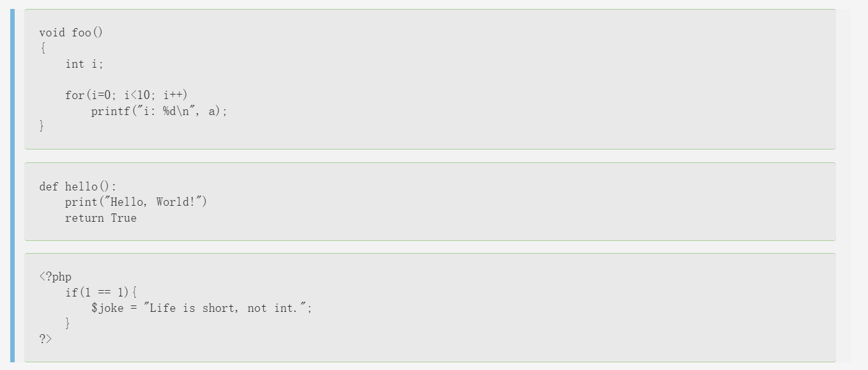Click the "if(1 == 1){" line
868x370 pixels.
coord(101,293)
